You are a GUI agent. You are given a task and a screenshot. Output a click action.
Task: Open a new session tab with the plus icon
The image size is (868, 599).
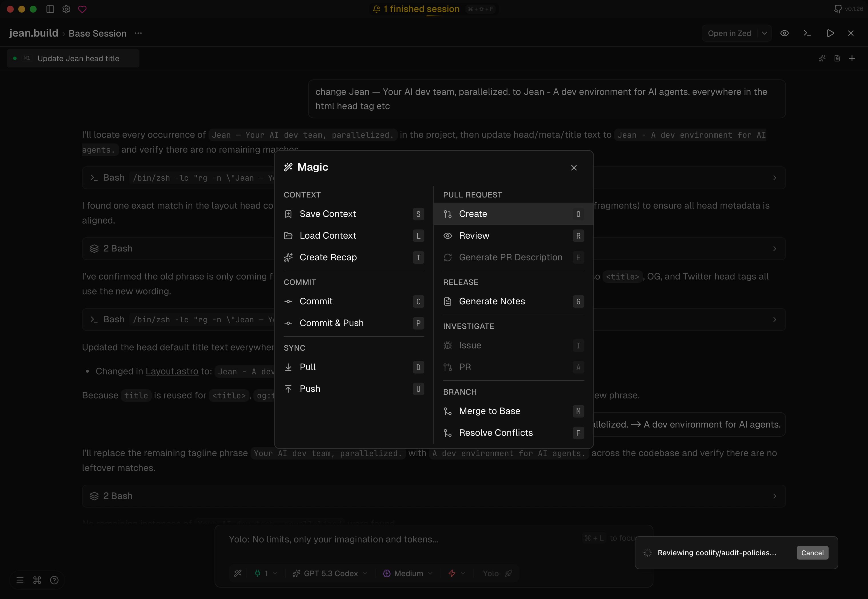(852, 58)
